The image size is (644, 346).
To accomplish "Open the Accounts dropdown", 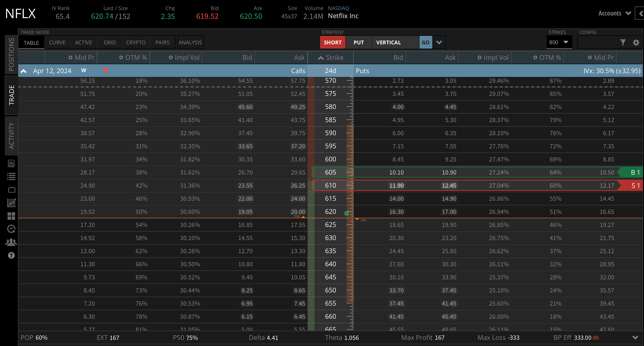I will (x=614, y=13).
